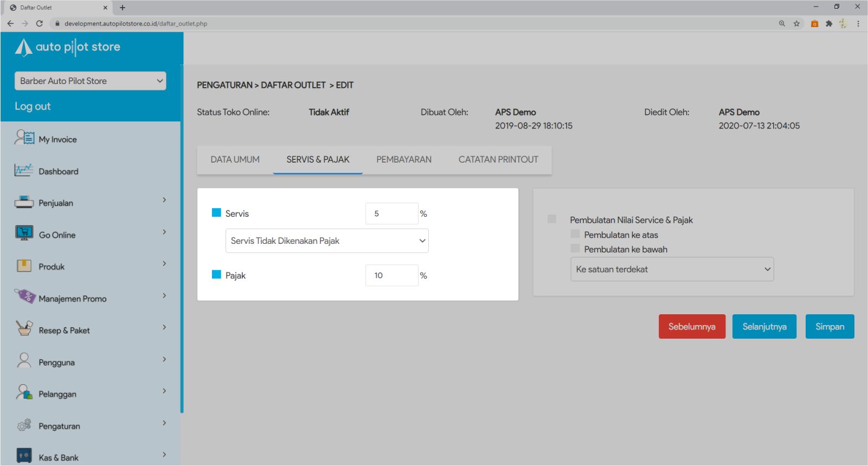
Task: Switch to the CATATAN PRINTOUT tab
Action: 498,159
